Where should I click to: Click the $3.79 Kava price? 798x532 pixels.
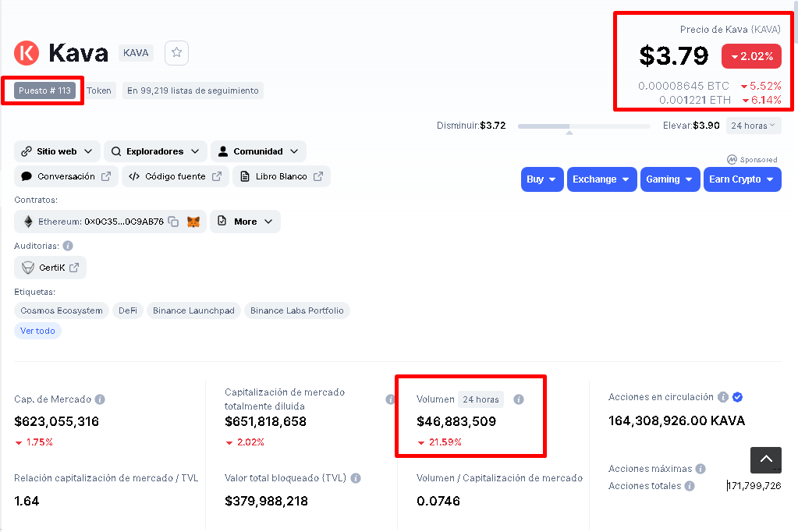click(x=674, y=55)
